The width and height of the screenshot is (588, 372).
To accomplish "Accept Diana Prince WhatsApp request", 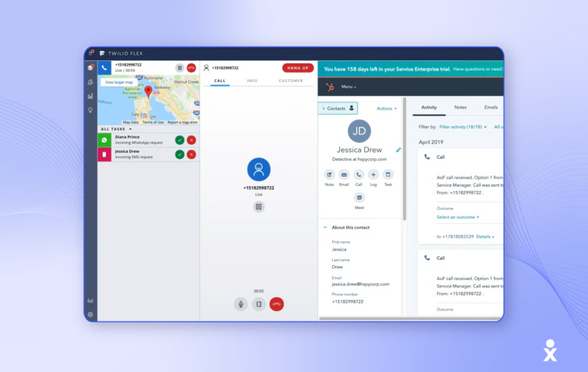I will [x=180, y=140].
